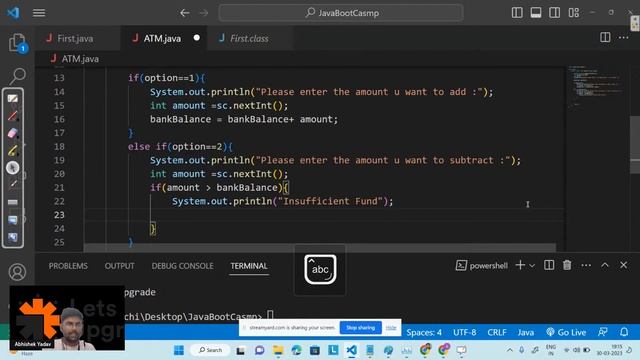Select the whiteboard tool at the top of the annotation bar
The width and height of the screenshot is (640, 360).
(x=13, y=98)
